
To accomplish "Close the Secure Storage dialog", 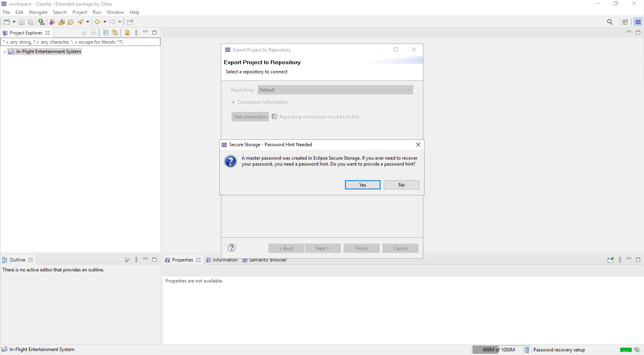I will (418, 145).
